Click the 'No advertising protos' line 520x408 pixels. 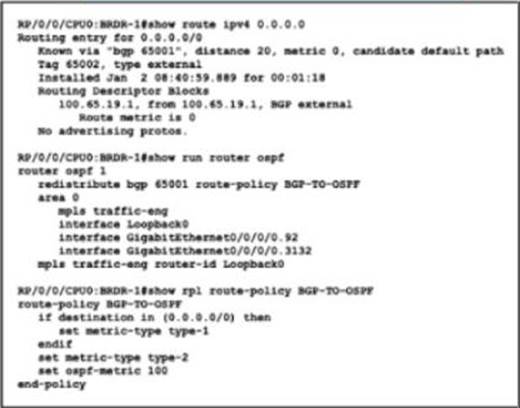(x=113, y=131)
